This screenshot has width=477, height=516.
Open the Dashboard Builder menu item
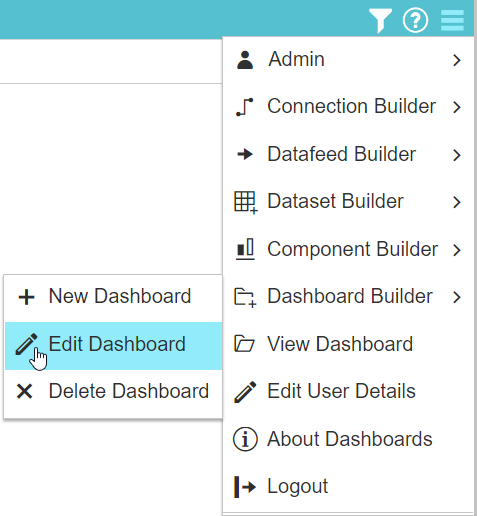(x=348, y=297)
